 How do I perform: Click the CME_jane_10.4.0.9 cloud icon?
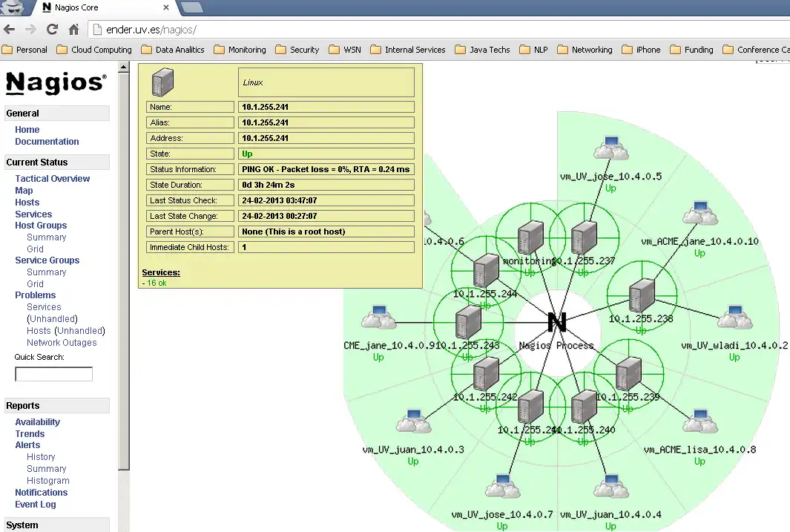(x=379, y=318)
